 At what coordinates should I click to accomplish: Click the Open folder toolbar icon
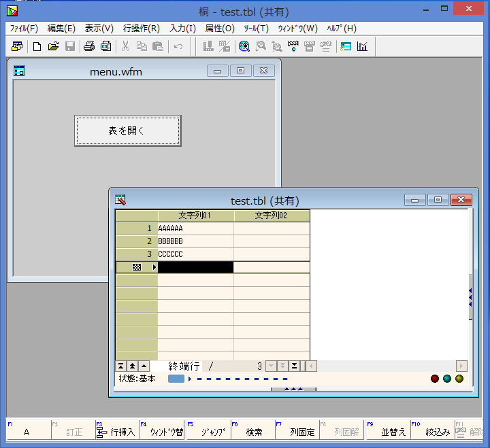pyautogui.click(x=53, y=46)
